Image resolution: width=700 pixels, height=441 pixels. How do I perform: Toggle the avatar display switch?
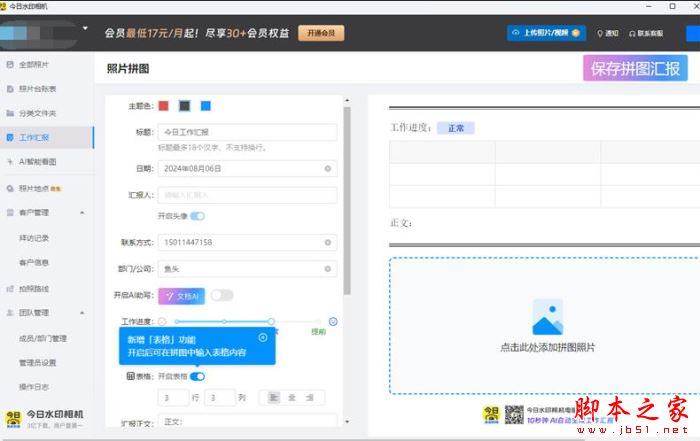click(197, 216)
